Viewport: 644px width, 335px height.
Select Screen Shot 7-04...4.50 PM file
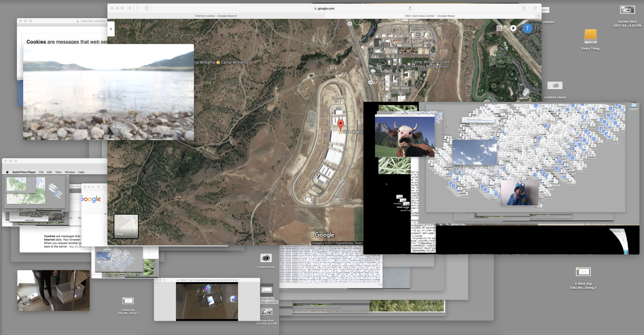coord(267,290)
